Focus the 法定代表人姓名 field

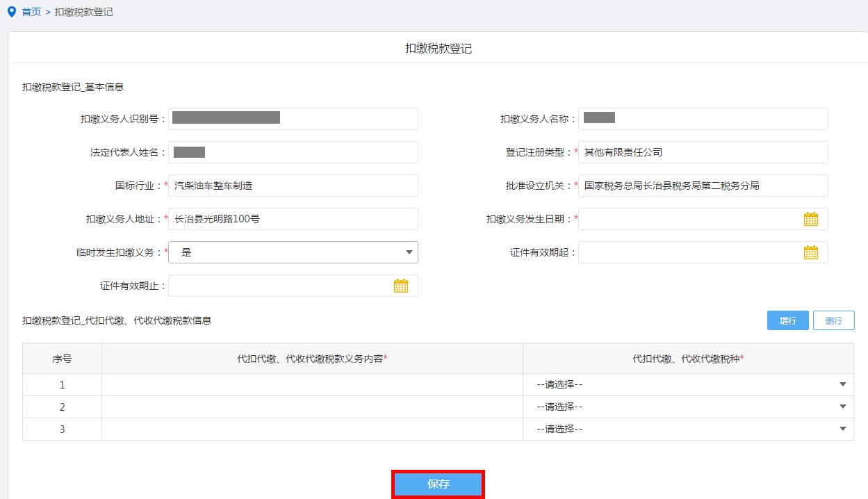293,152
